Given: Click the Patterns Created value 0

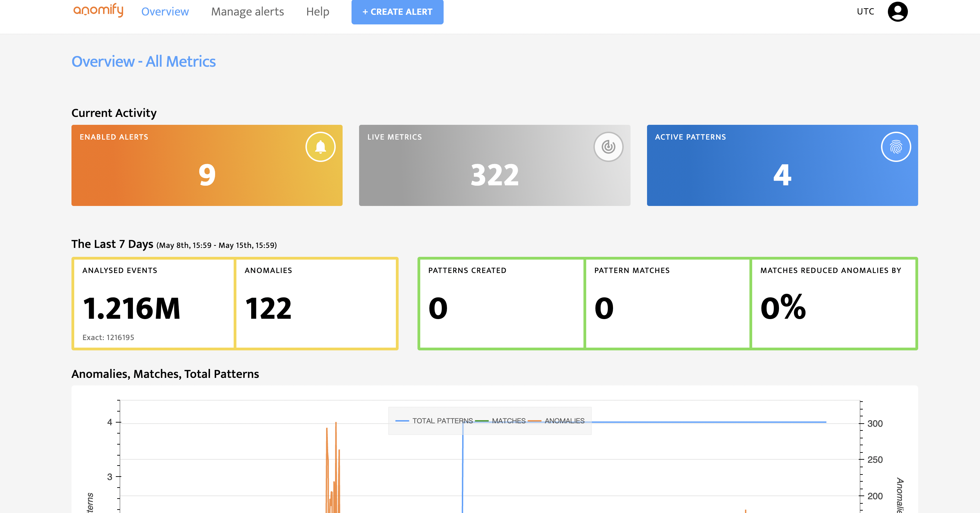Looking at the screenshot, I should [x=438, y=308].
